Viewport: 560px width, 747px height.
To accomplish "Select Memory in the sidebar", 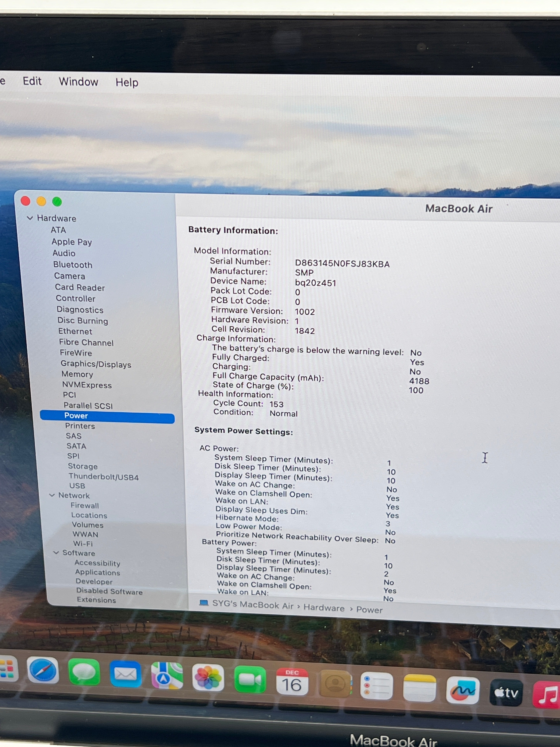I will pyautogui.click(x=77, y=374).
